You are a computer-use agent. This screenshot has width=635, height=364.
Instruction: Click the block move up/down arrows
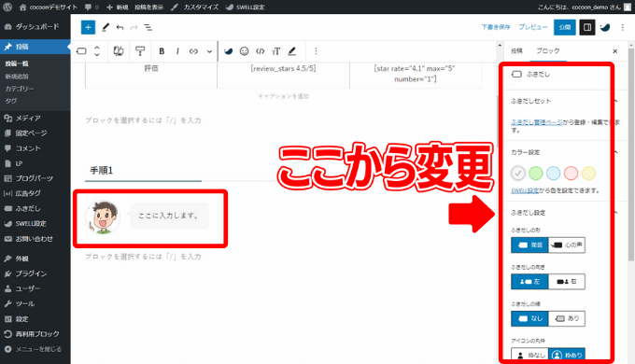coord(97,51)
